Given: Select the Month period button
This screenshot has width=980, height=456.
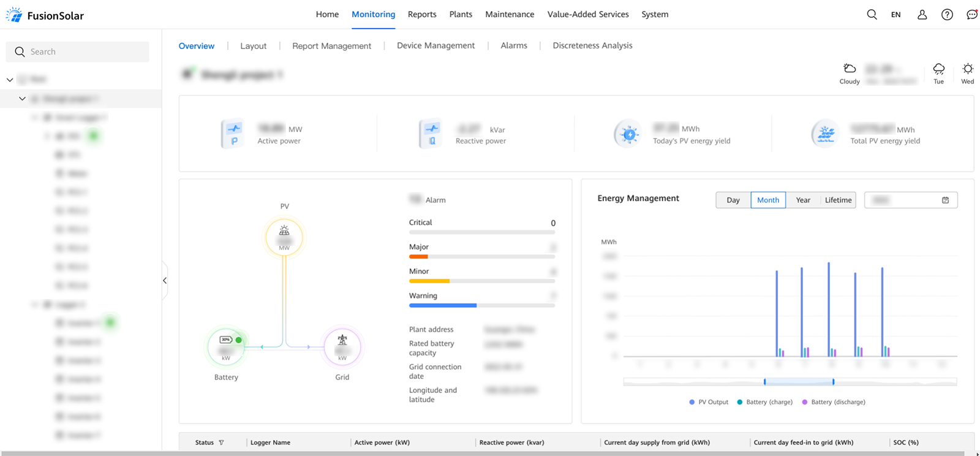Looking at the screenshot, I should [x=768, y=200].
